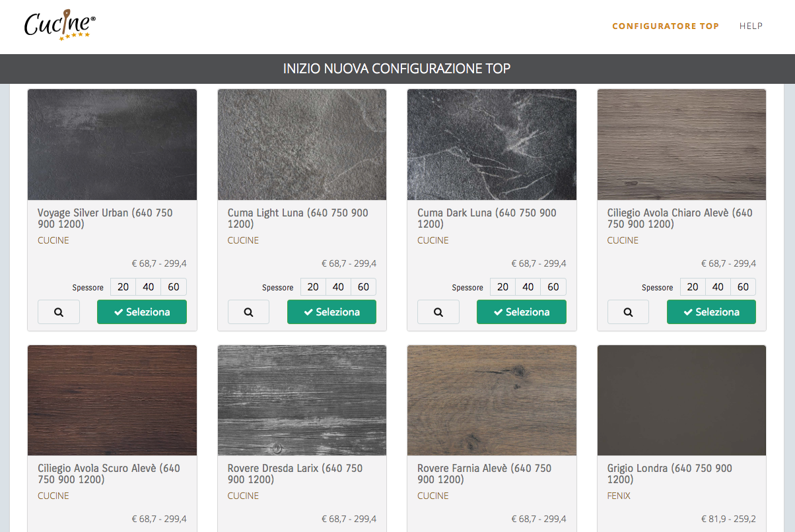Click the title 'Cuma Light Luna (640 750 900 1200)'

pos(298,218)
